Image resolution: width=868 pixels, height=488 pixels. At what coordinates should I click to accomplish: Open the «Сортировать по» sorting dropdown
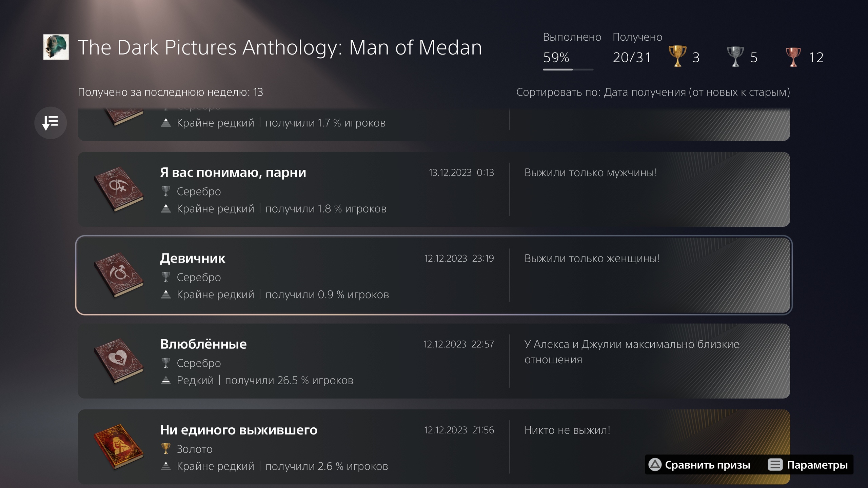653,92
